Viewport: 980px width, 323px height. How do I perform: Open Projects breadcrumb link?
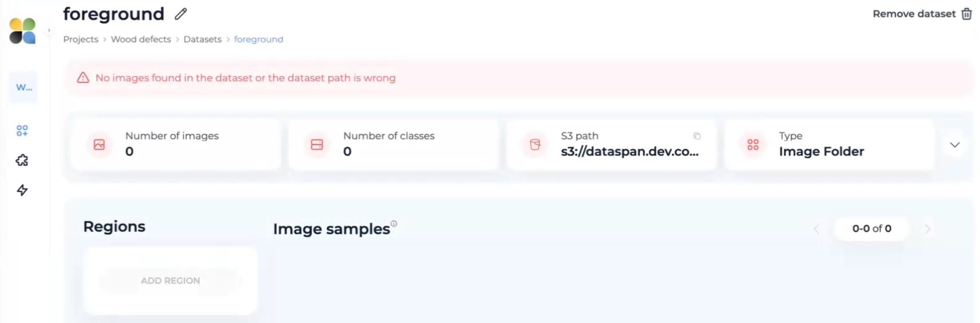coord(81,39)
